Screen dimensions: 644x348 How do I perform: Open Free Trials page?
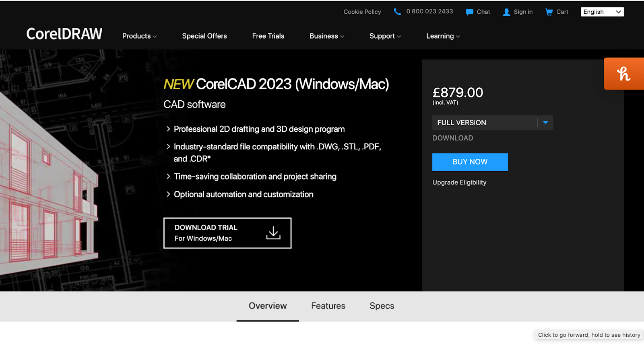(268, 36)
